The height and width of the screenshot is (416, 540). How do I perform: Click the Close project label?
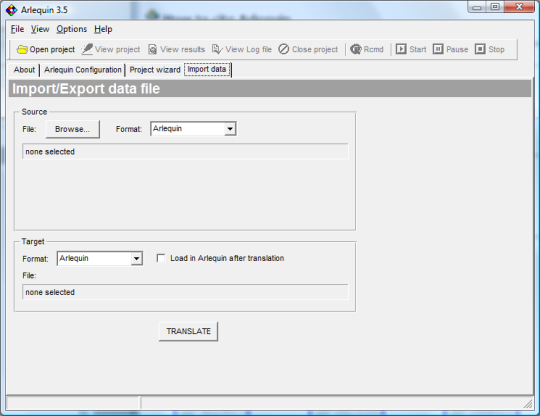pyautogui.click(x=315, y=50)
